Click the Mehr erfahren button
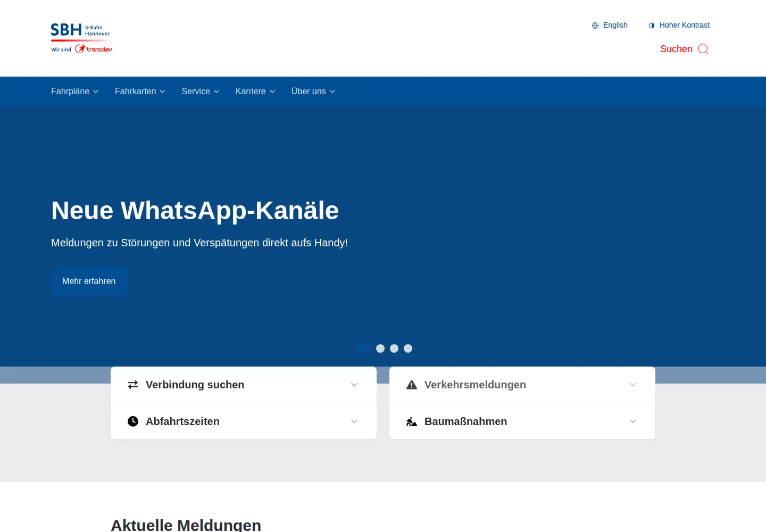This screenshot has height=532, width=766. click(89, 281)
